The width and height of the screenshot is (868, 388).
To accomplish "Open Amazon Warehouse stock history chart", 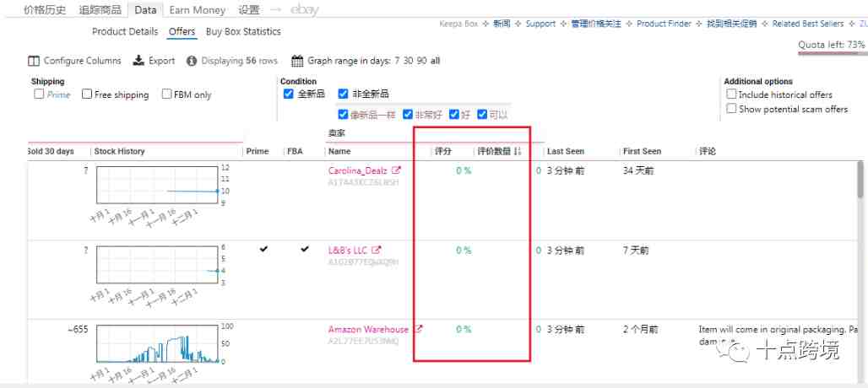I will tap(158, 344).
